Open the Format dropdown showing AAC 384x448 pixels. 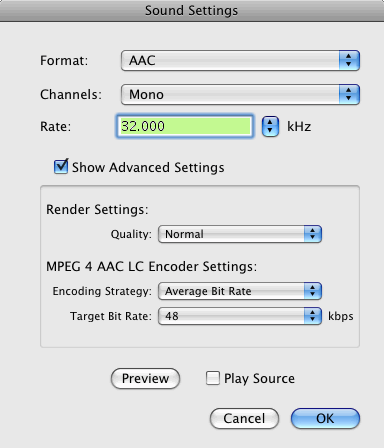coord(240,60)
